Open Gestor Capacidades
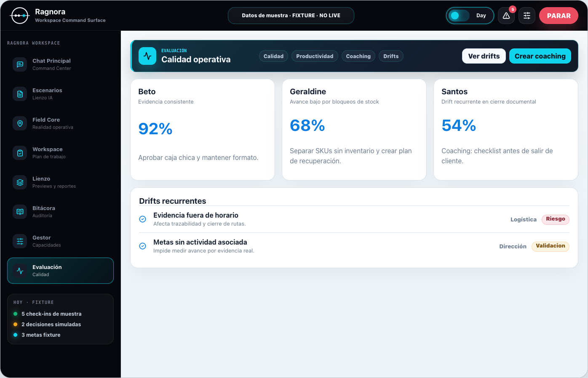 coord(60,241)
